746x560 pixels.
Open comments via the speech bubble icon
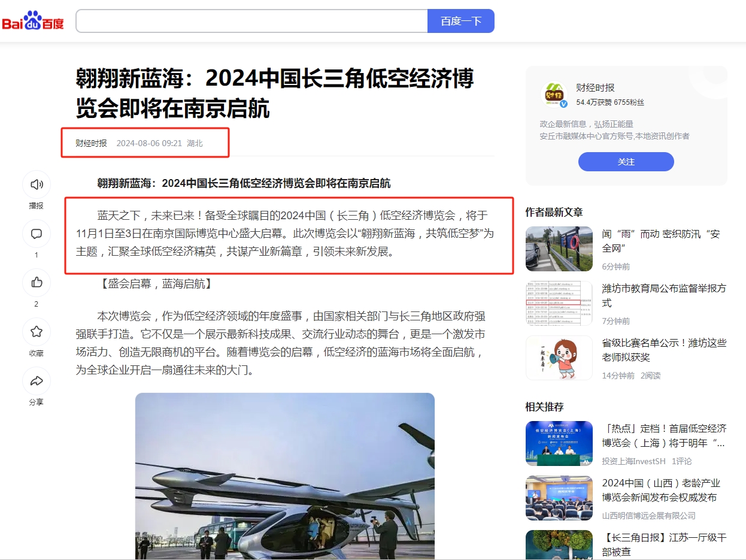pyautogui.click(x=37, y=234)
